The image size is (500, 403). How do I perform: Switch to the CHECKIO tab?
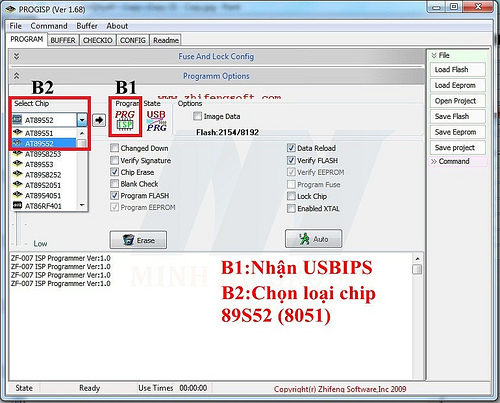[98, 40]
